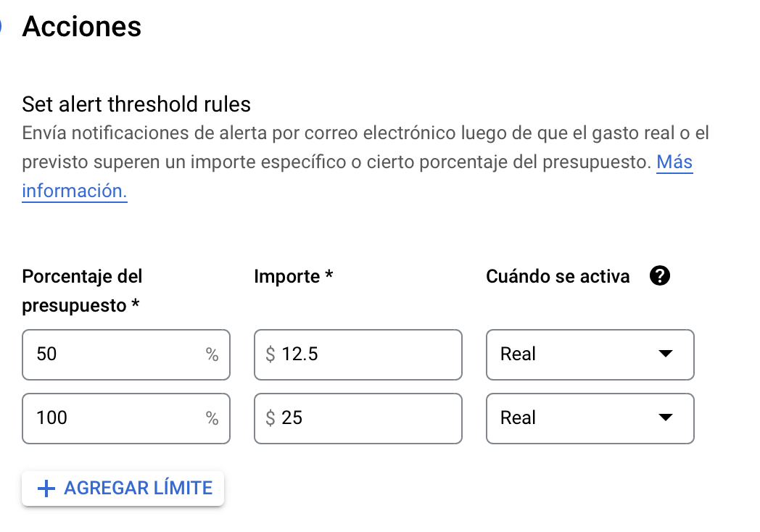Click the Set alert threshold rules subtitle

click(x=136, y=104)
